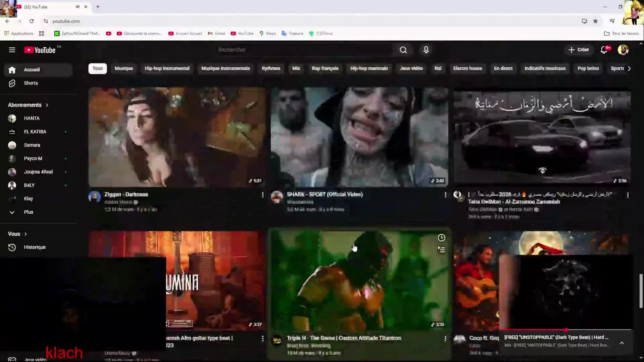Select the Pop latino chip

(588, 68)
